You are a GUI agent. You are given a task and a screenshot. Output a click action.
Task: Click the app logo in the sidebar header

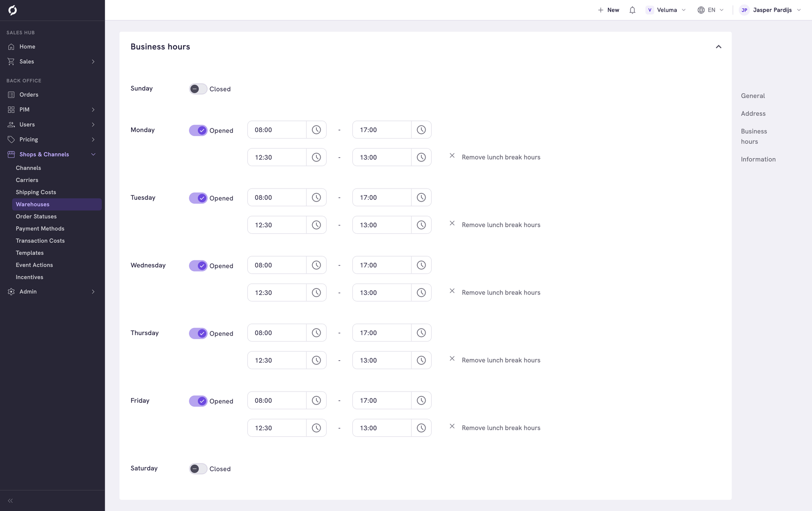pyautogui.click(x=13, y=10)
